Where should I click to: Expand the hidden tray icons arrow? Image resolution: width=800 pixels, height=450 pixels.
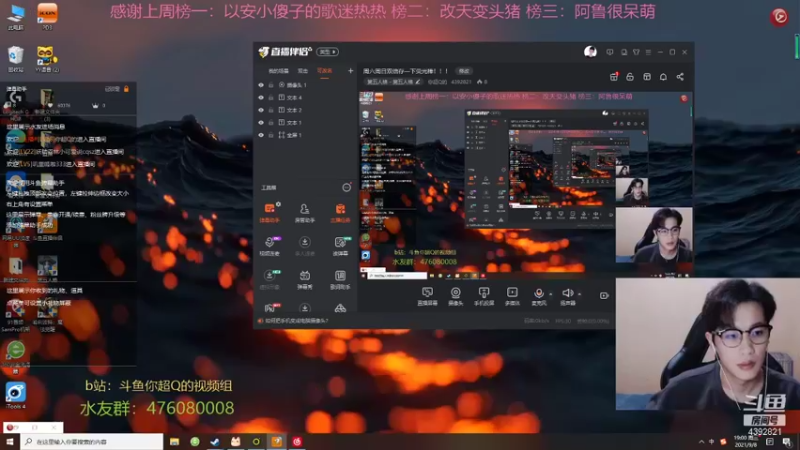tap(702, 442)
